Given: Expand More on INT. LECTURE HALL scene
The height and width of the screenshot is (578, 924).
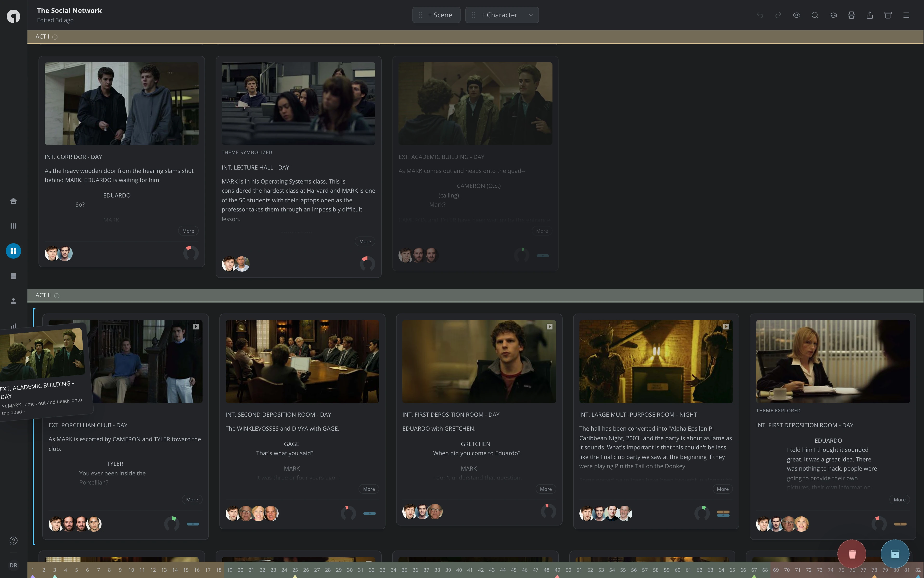Looking at the screenshot, I should [365, 242].
